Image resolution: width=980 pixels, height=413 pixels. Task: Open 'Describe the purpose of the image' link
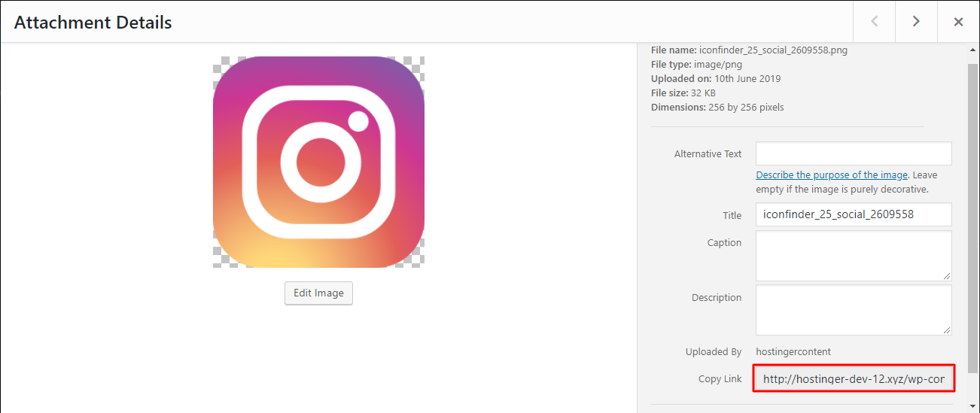(x=832, y=175)
